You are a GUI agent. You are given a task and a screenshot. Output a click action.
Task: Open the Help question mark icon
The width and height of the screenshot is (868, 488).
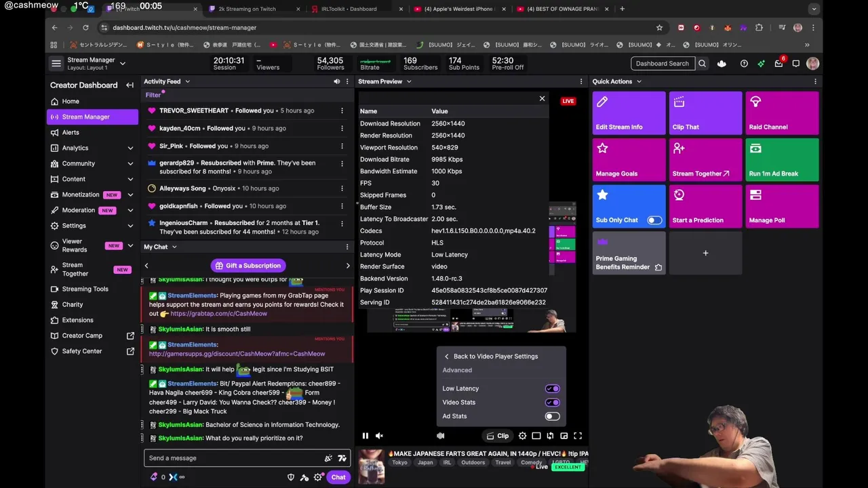pyautogui.click(x=744, y=64)
